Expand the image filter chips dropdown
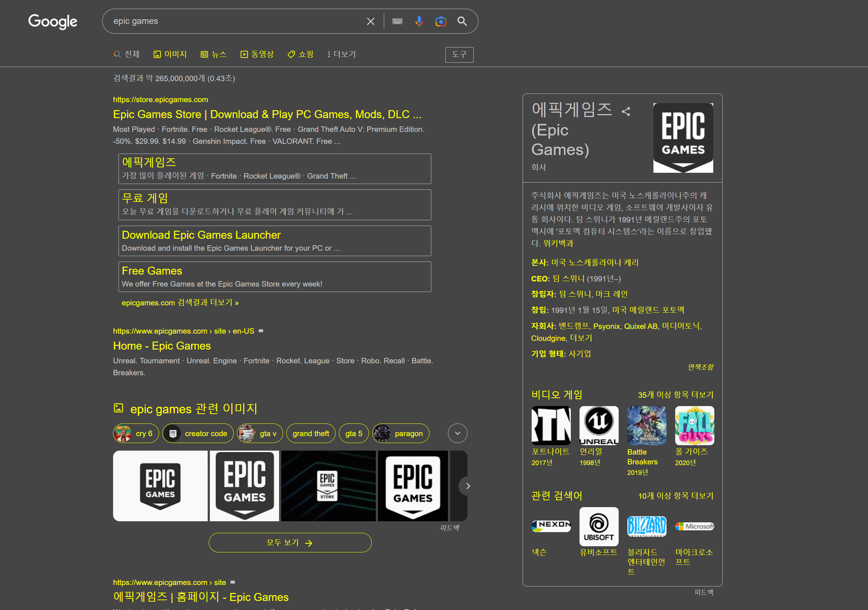The width and height of the screenshot is (868, 610). pos(457,434)
